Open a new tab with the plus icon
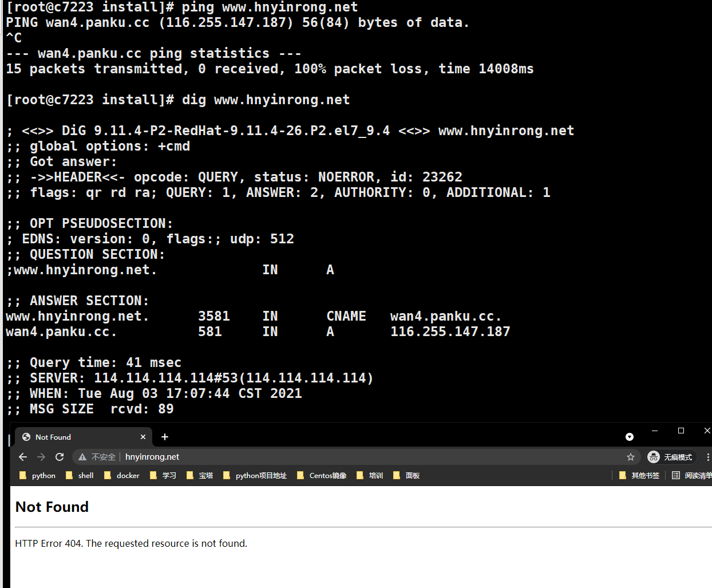This screenshot has height=588, width=712. tap(165, 437)
